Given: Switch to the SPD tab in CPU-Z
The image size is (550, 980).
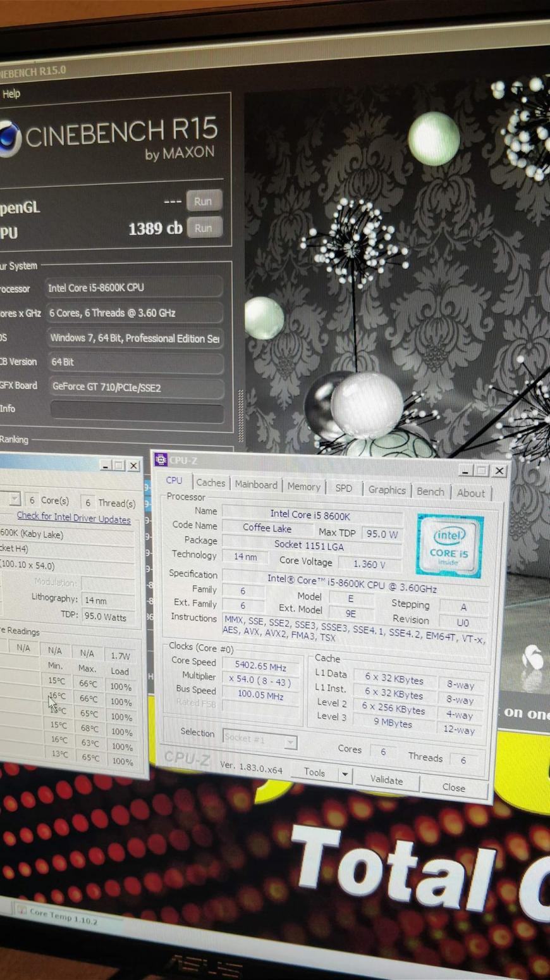Looking at the screenshot, I should (x=343, y=488).
